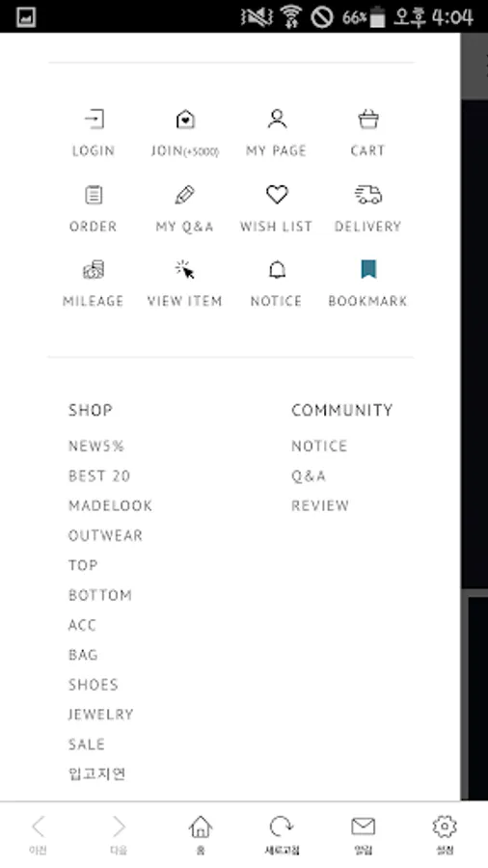The height and width of the screenshot is (868, 488).
Task: Tap the NOTICE bell icon
Action: 277,270
